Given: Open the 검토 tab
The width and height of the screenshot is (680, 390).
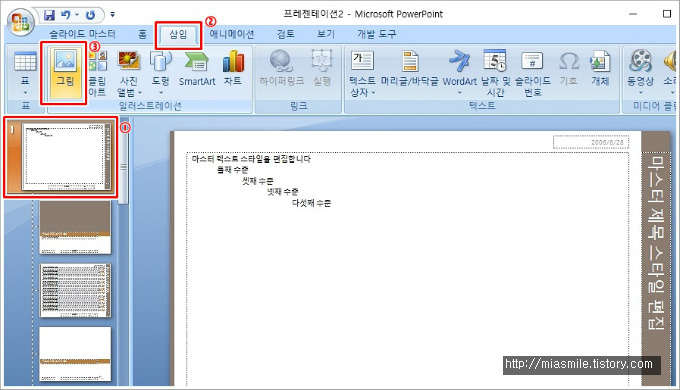Looking at the screenshot, I should 286,34.
